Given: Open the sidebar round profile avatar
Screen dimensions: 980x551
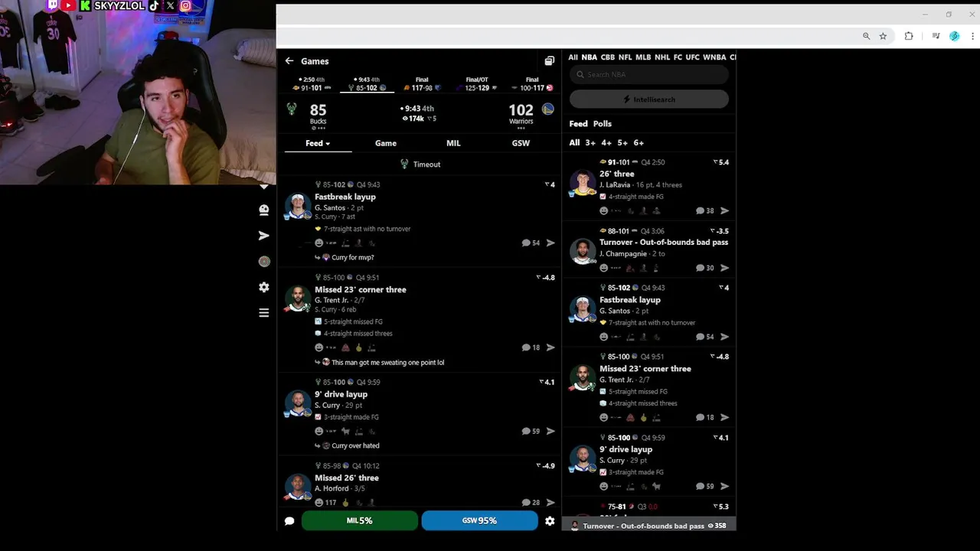Looking at the screenshot, I should [x=264, y=262].
